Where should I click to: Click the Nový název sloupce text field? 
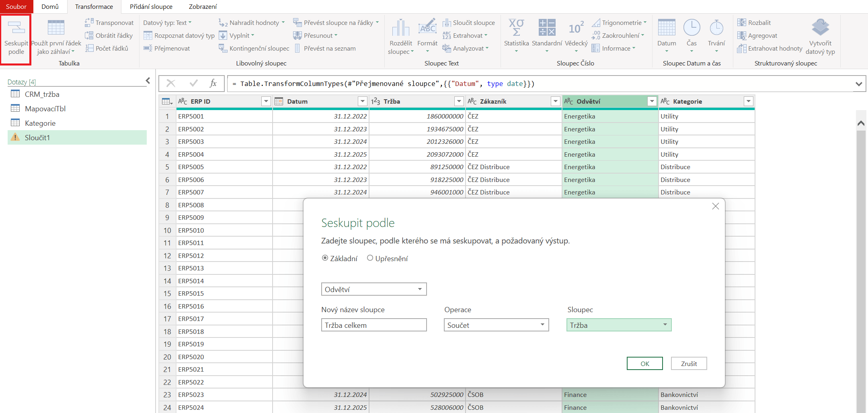point(373,325)
